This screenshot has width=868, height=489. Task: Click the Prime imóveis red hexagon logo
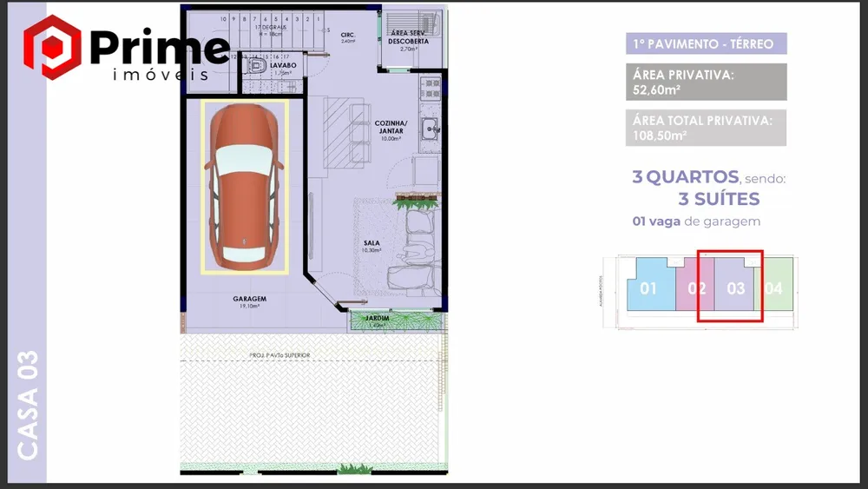coord(52,47)
